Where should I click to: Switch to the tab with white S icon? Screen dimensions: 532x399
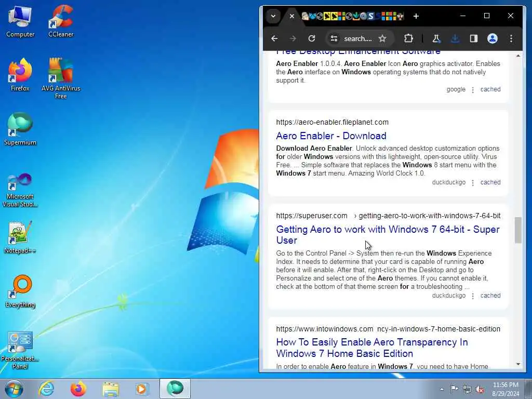click(x=371, y=16)
